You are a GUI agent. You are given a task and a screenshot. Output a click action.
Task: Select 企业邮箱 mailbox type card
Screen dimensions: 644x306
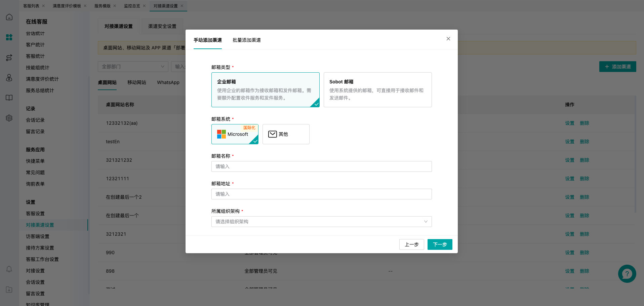(266, 90)
